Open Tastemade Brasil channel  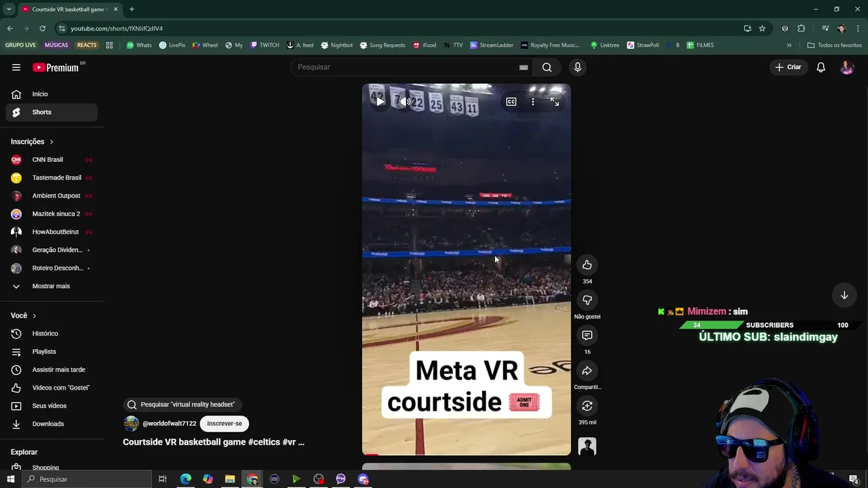coord(52,178)
